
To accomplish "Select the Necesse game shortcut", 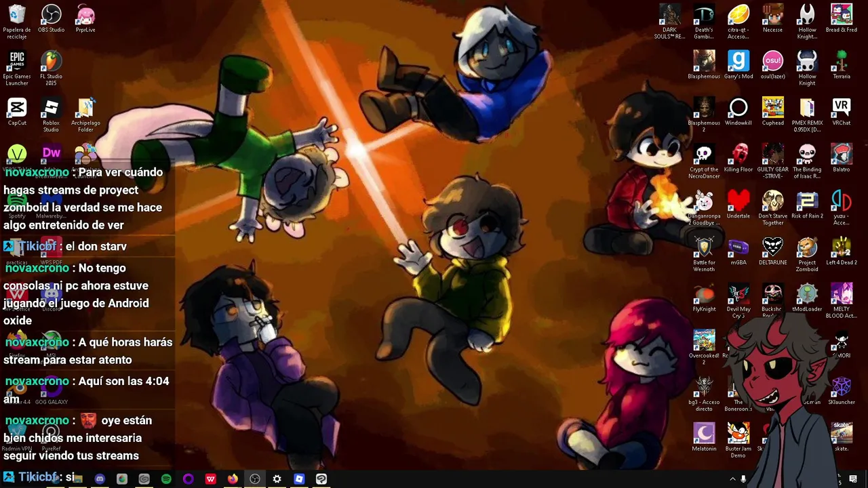I will [x=772, y=19].
